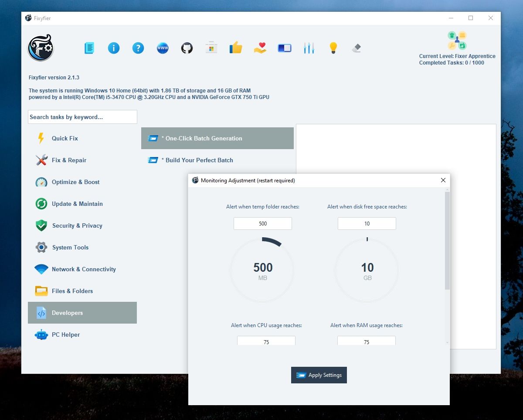Click the CPU usage alert value field

(x=266, y=341)
